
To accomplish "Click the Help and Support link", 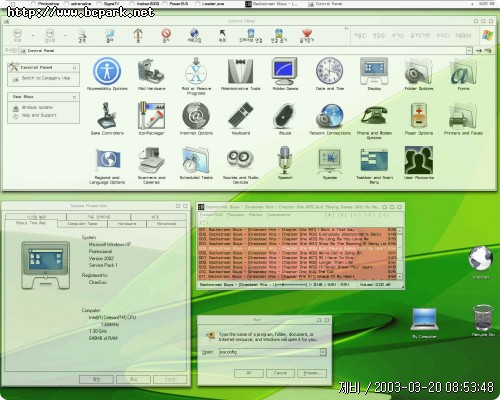I will 39,115.
